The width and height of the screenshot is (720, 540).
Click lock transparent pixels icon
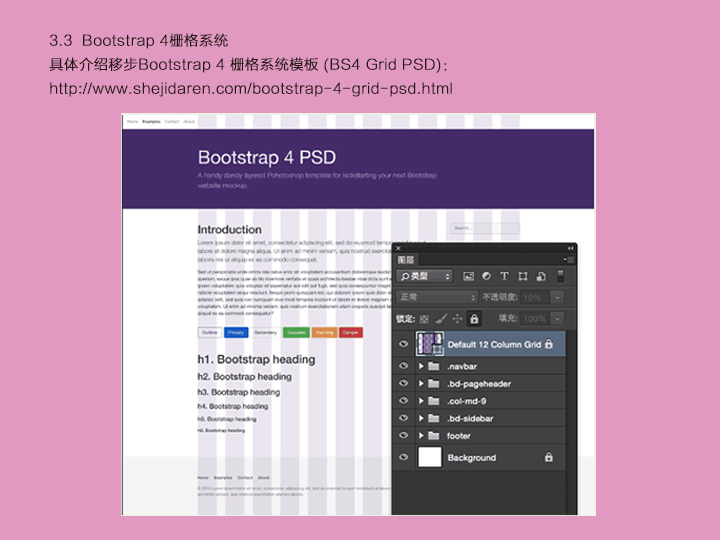(x=424, y=319)
